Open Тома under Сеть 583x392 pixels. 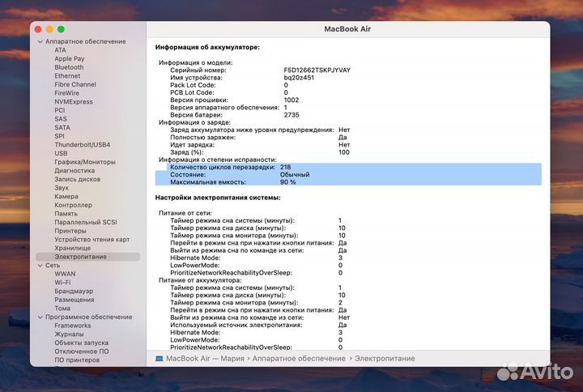point(62,309)
